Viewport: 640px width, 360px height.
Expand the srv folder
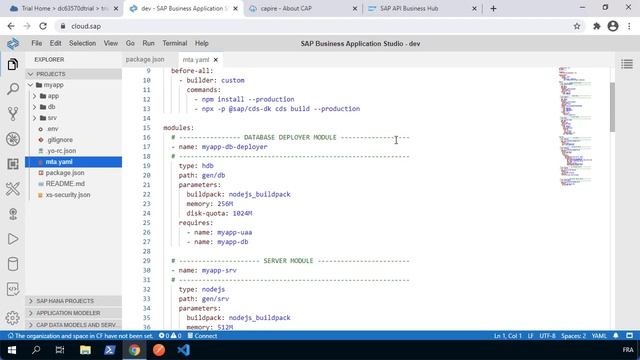(x=35, y=118)
